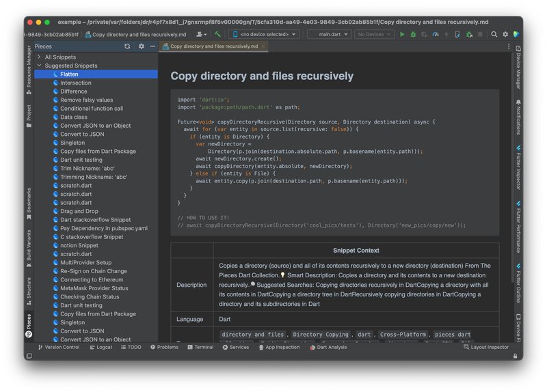
Task: Open the profiler gauge icon
Action: (436, 34)
